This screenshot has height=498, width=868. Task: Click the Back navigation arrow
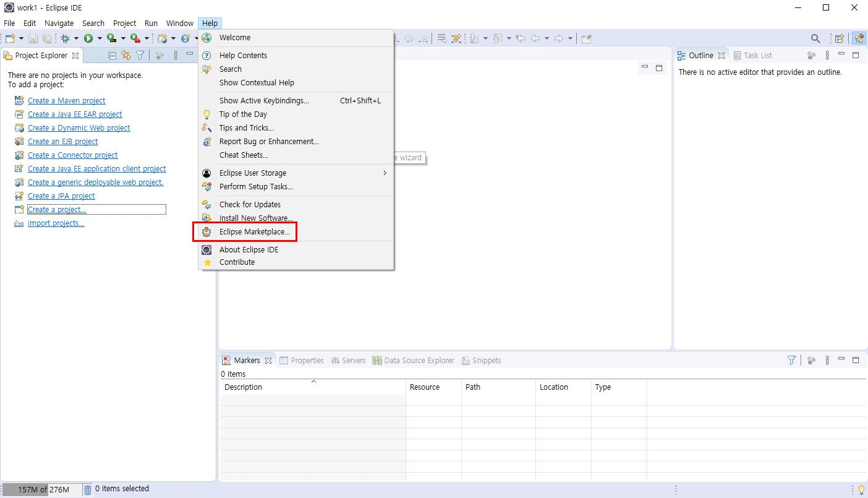[x=535, y=38]
